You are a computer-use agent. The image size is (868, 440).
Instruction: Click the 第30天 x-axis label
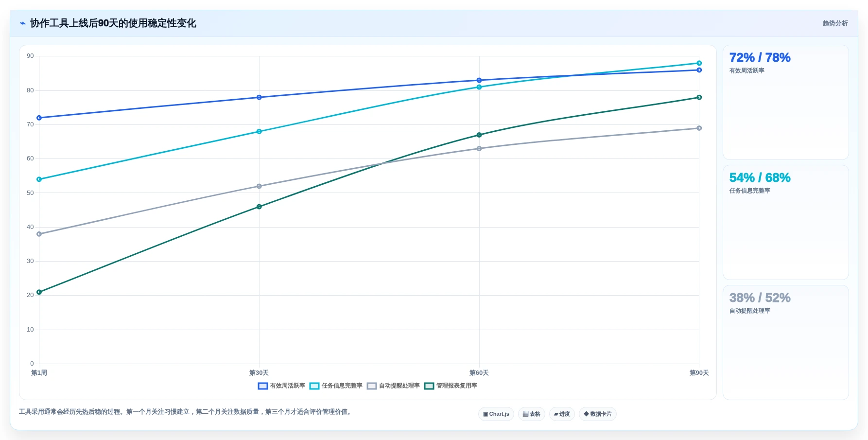(x=259, y=373)
